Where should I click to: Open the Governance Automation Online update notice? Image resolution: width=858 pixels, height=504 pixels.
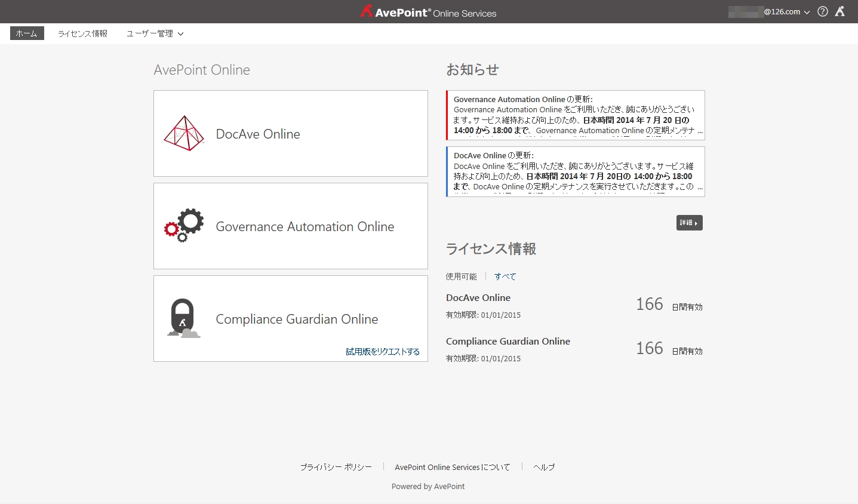click(576, 115)
